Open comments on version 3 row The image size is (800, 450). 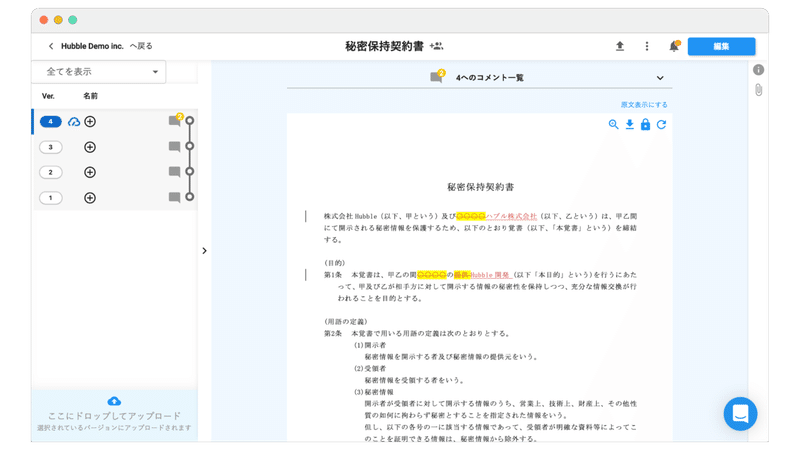[174, 147]
